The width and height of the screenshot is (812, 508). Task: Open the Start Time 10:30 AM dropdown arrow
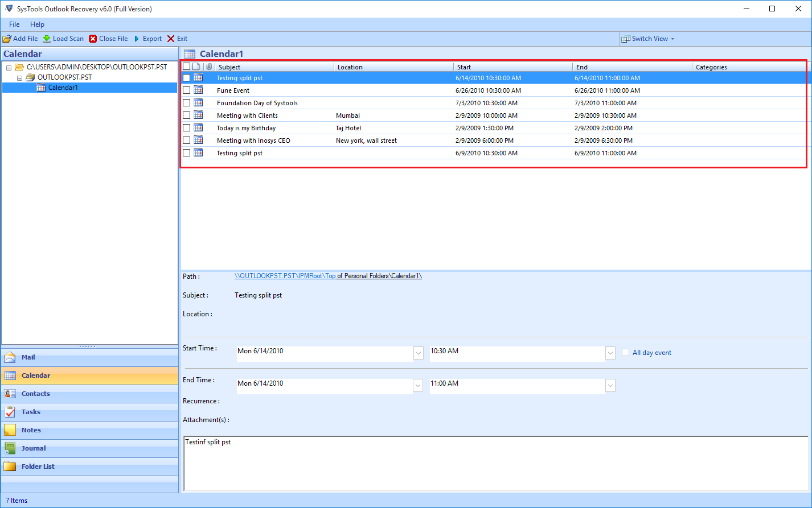pyautogui.click(x=610, y=353)
